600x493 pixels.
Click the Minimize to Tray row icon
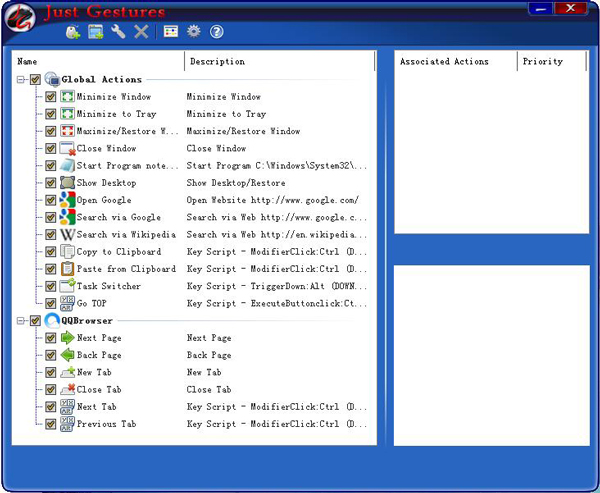tap(67, 113)
